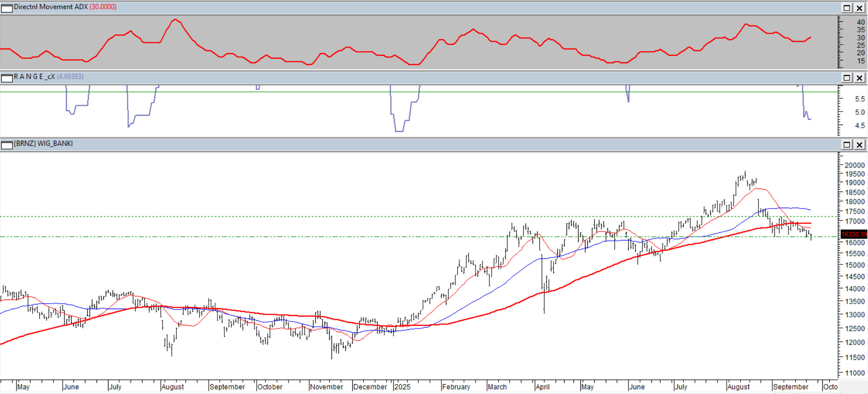
Task: Open the RANGE_cX panel menu icon
Action: [7, 78]
